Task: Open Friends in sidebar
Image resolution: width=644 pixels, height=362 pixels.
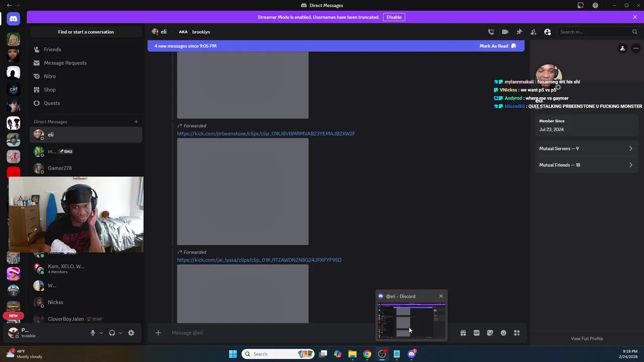Action: pyautogui.click(x=86, y=49)
